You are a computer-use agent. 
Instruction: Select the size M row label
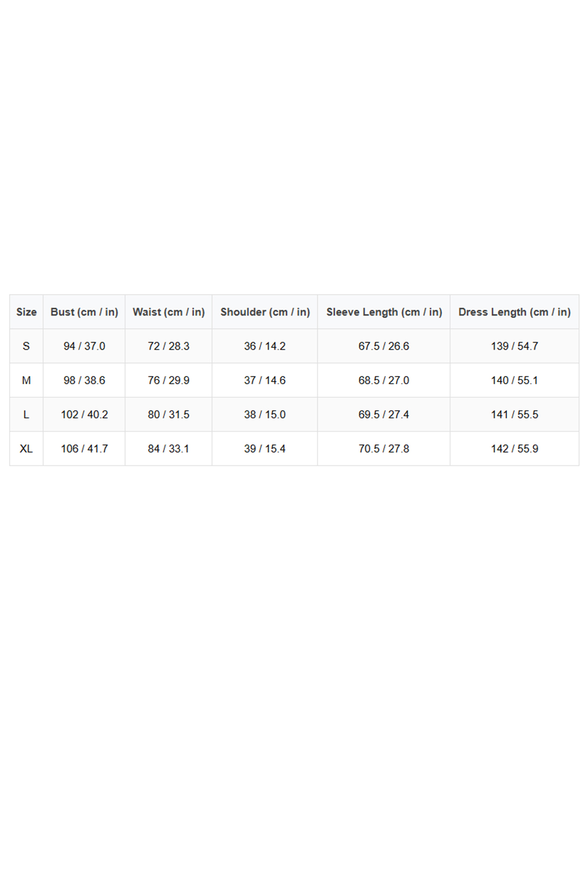[26, 380]
